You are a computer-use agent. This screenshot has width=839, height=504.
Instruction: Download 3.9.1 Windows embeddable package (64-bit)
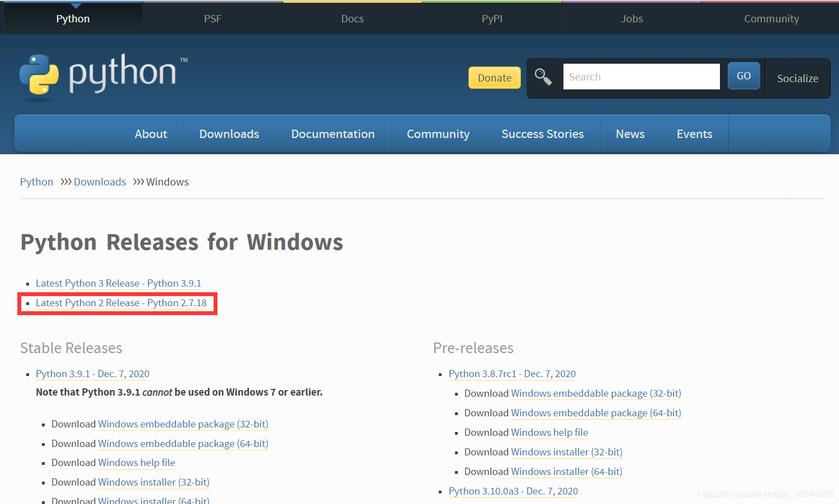[183, 444]
